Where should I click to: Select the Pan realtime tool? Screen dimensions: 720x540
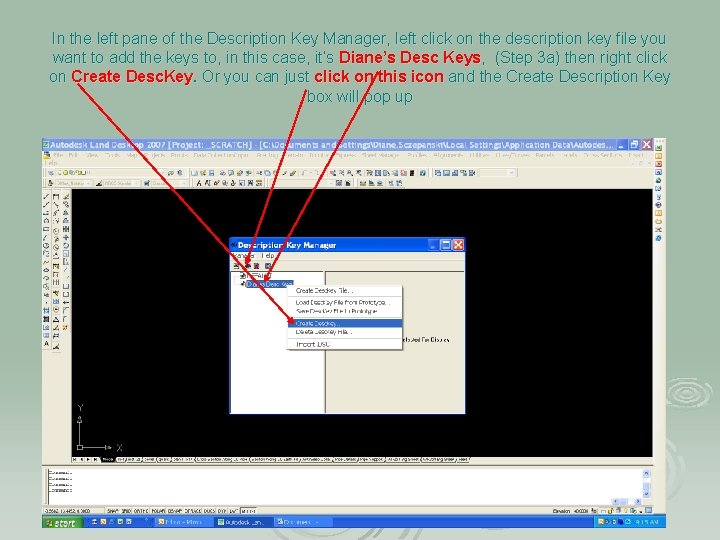pos(334,173)
